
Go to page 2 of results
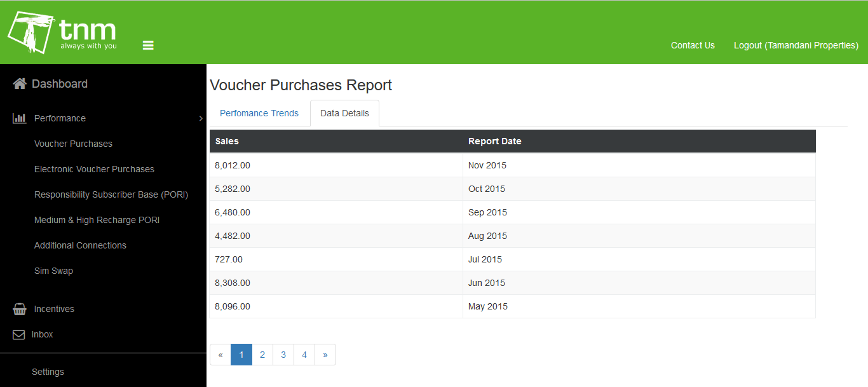click(x=262, y=355)
